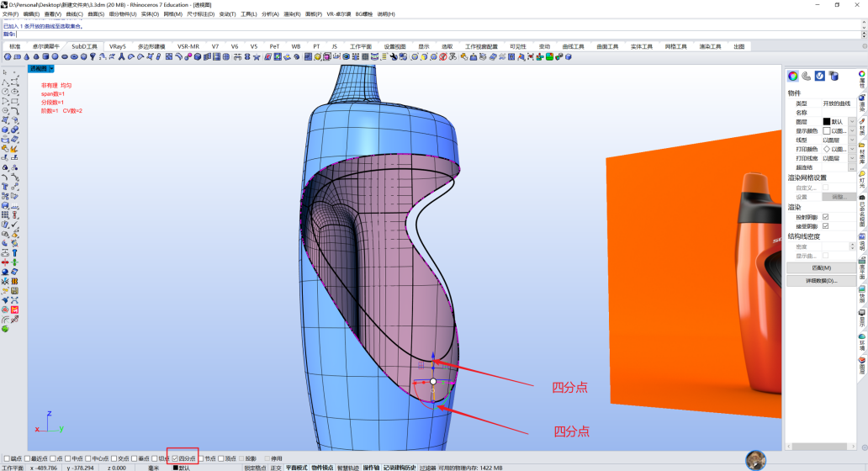This screenshot has width=868, height=471.
Task: Open the 灯光 side tab icon
Action: [x=862, y=178]
